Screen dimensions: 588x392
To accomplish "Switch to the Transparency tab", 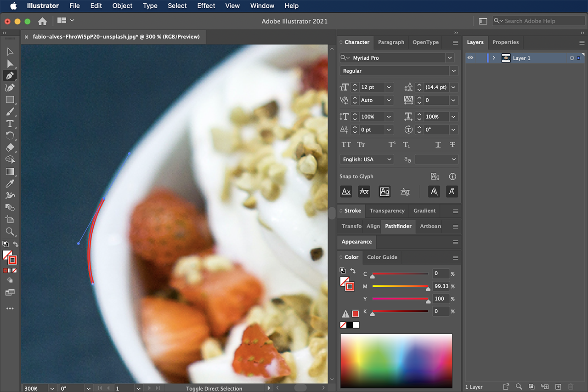I will pyautogui.click(x=387, y=211).
